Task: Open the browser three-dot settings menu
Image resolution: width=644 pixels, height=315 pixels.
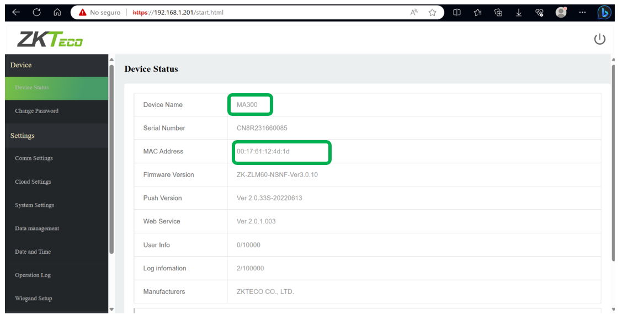Action: [582, 12]
